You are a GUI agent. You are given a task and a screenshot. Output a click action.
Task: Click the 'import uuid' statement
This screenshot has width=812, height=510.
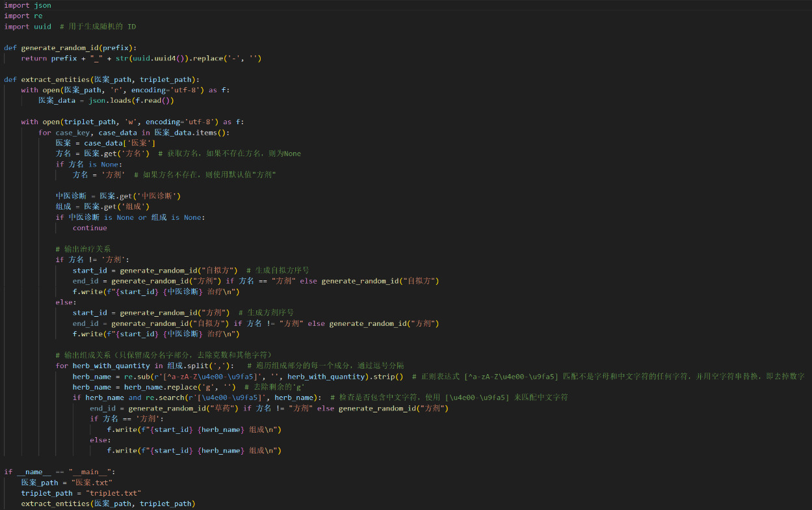27,27
